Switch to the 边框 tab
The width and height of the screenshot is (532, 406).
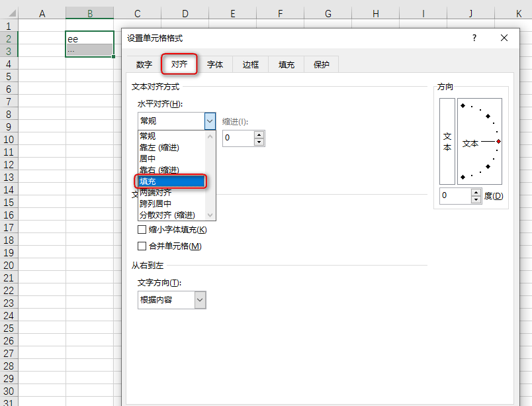251,64
